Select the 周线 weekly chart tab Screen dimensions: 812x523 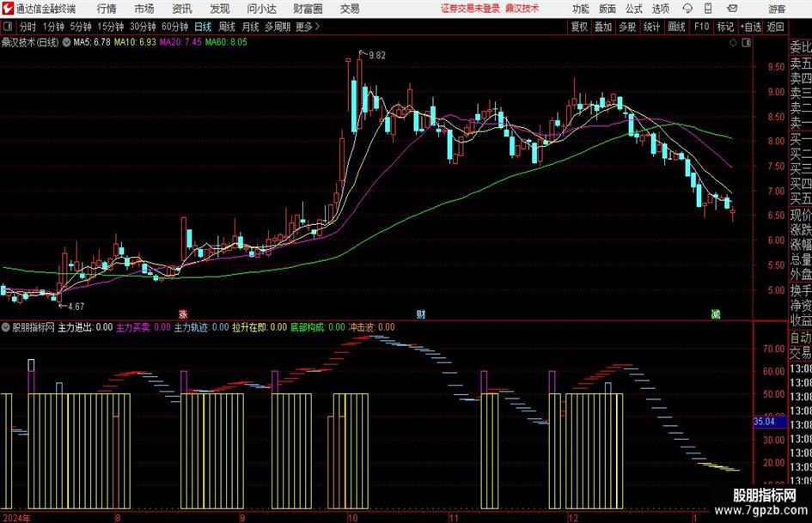226,27
